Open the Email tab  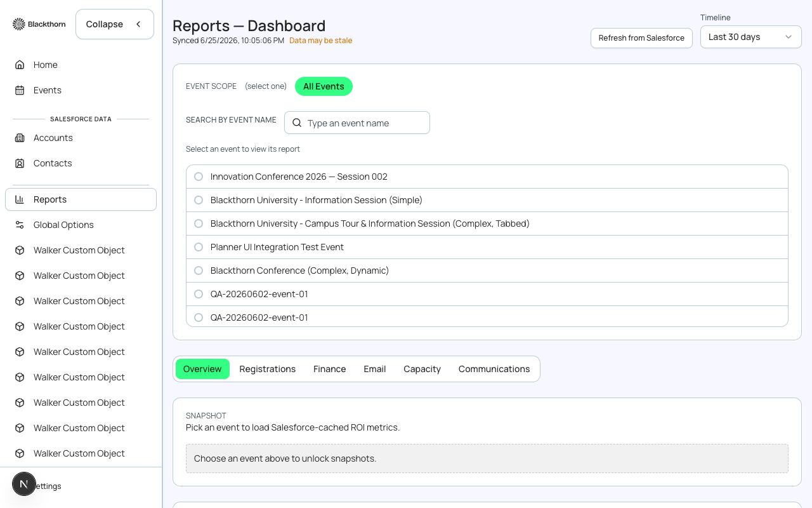coord(374,369)
